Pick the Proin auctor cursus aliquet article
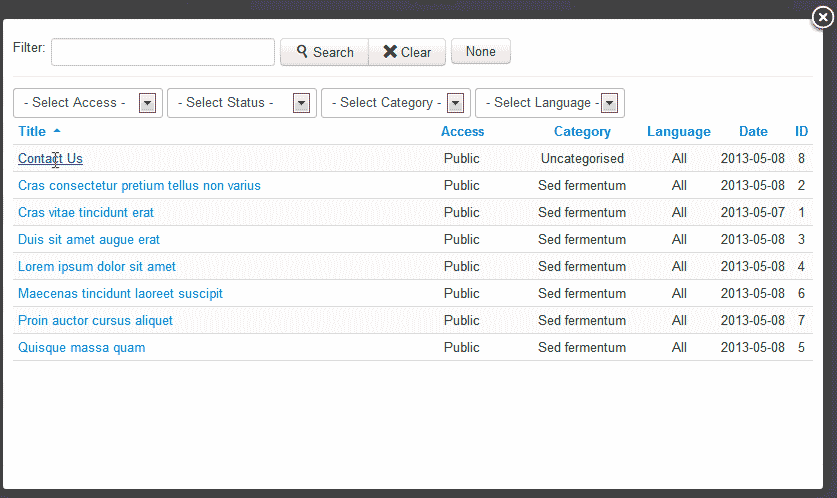The height and width of the screenshot is (498, 837). [95, 320]
